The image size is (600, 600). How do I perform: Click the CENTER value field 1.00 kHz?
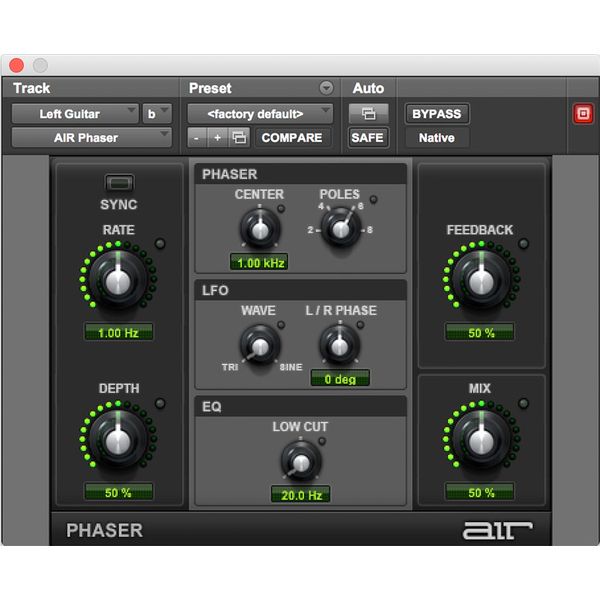point(259,262)
